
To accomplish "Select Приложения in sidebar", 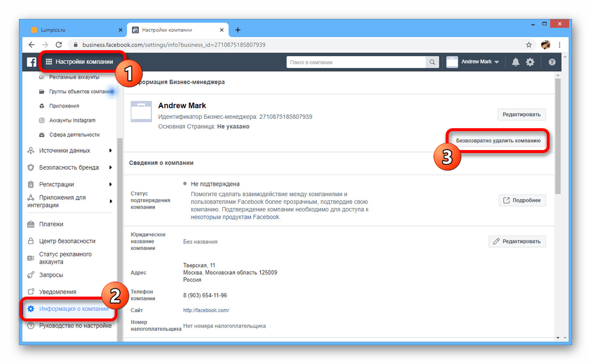I will tap(64, 106).
